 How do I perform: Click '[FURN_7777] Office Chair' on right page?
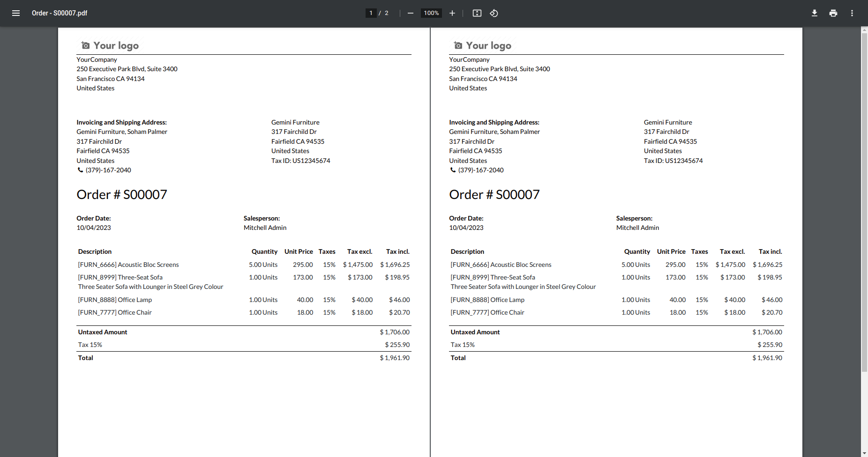487,312
